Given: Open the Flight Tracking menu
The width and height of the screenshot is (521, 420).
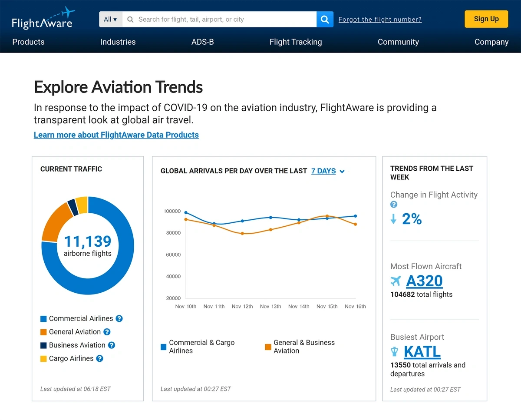Looking at the screenshot, I should (x=296, y=42).
